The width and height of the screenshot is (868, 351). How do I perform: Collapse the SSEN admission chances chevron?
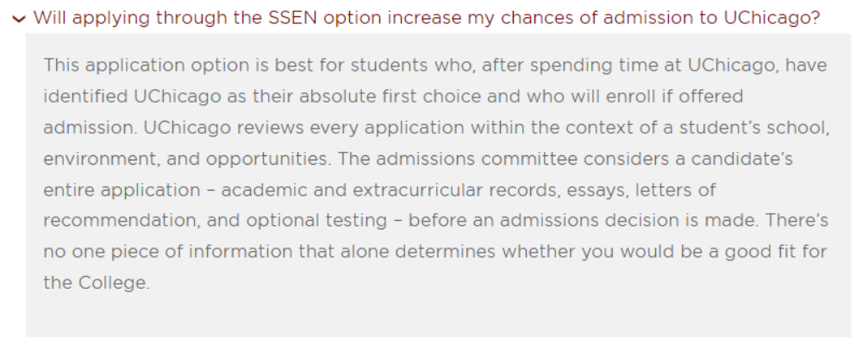(18, 18)
